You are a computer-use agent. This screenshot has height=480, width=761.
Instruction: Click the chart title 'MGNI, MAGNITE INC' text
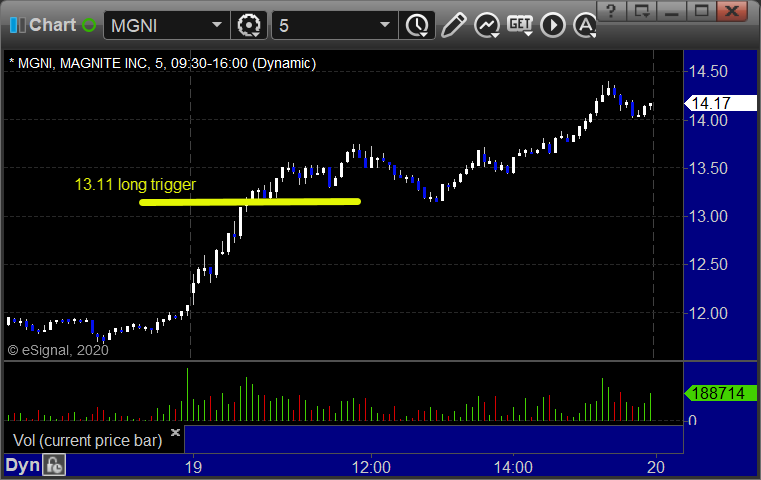click(x=83, y=64)
